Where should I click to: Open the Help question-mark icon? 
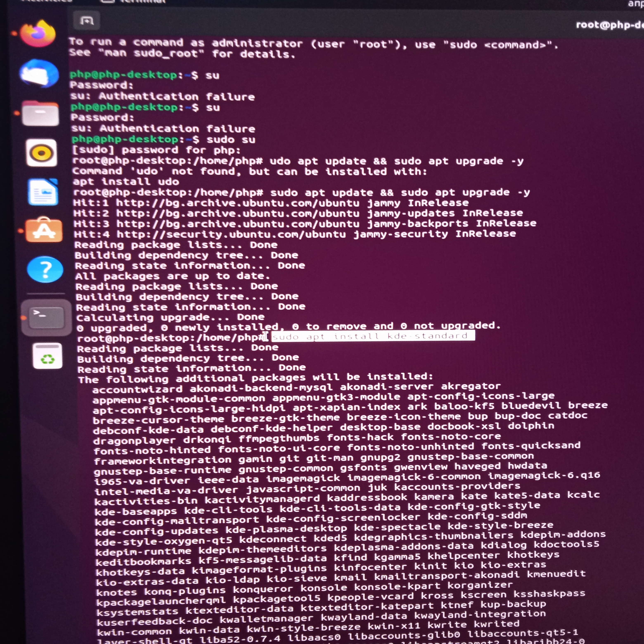pyautogui.click(x=45, y=269)
